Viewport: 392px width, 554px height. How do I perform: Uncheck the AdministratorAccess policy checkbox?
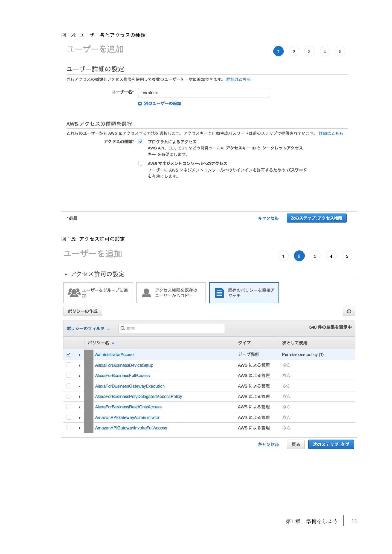69,354
